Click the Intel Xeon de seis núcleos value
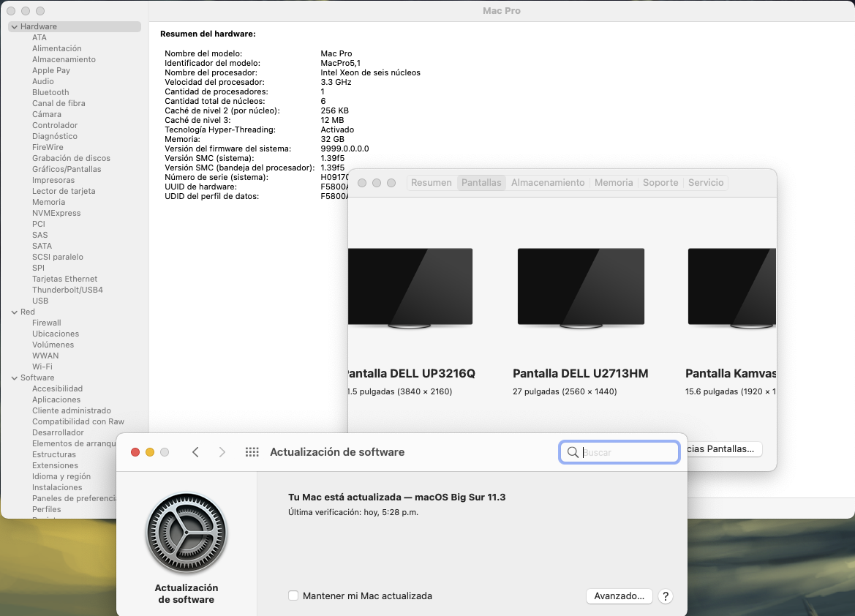This screenshot has width=855, height=616. coord(370,72)
